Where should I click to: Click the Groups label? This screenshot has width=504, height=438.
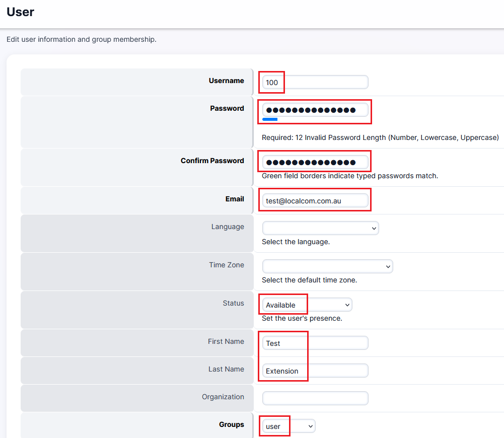point(231,424)
